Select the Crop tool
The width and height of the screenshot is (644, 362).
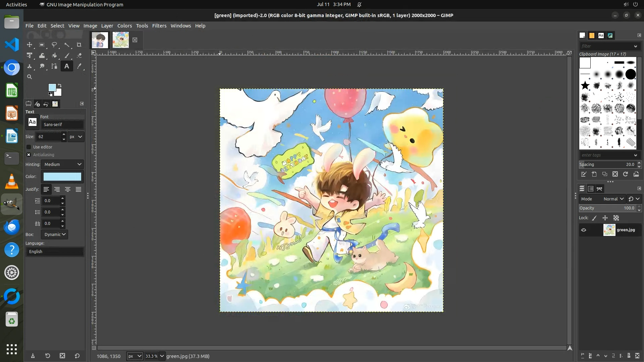(x=79, y=45)
